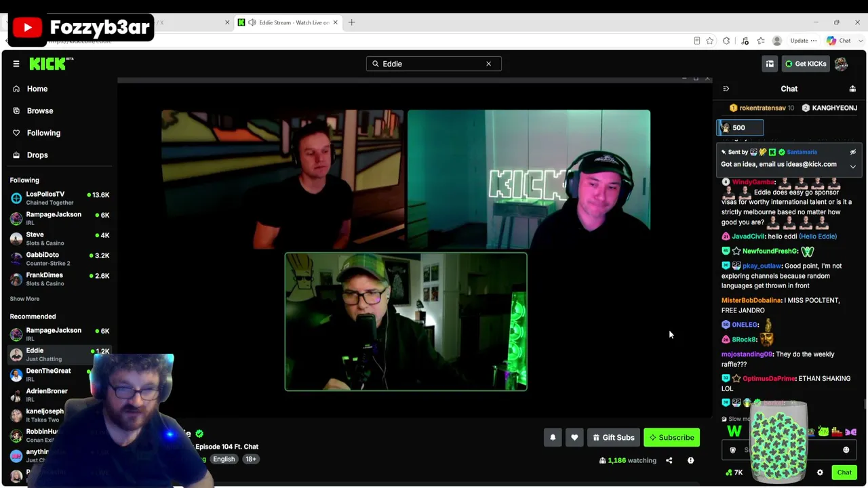Open the chat identity shield icon

[732, 450]
